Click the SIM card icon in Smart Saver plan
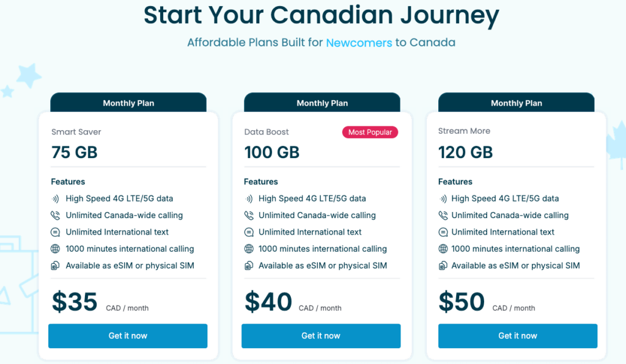The width and height of the screenshot is (626, 364). click(x=56, y=266)
